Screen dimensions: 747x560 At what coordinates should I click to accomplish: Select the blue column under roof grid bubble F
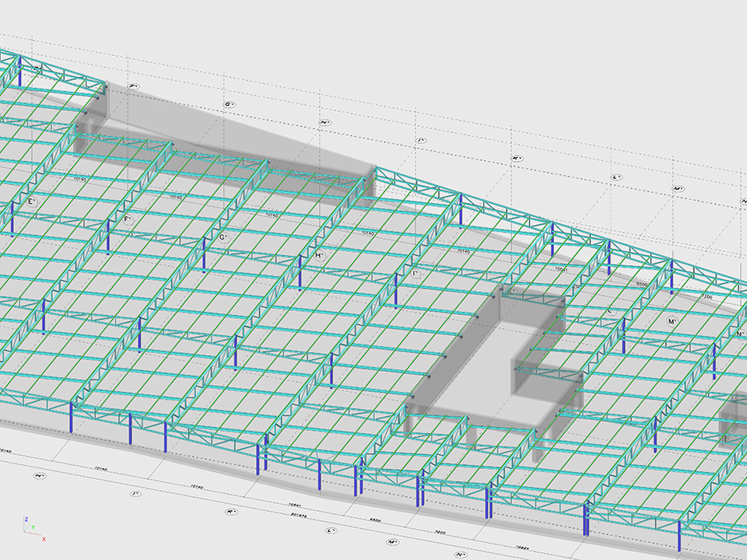tap(108, 237)
